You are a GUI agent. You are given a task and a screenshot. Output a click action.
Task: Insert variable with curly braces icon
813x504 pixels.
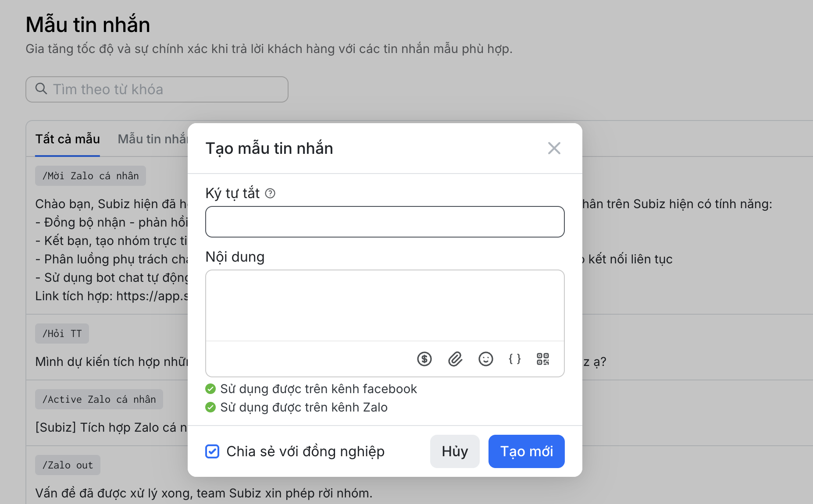point(514,359)
